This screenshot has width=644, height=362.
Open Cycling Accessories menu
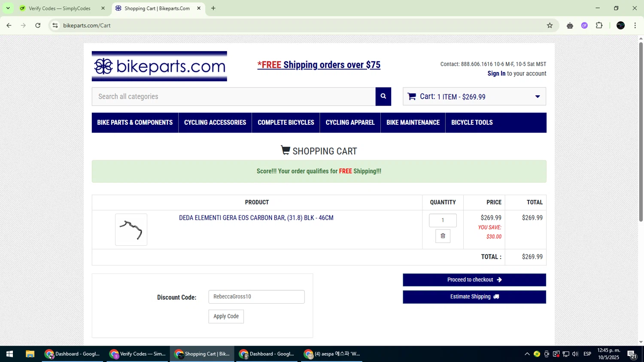click(x=215, y=122)
